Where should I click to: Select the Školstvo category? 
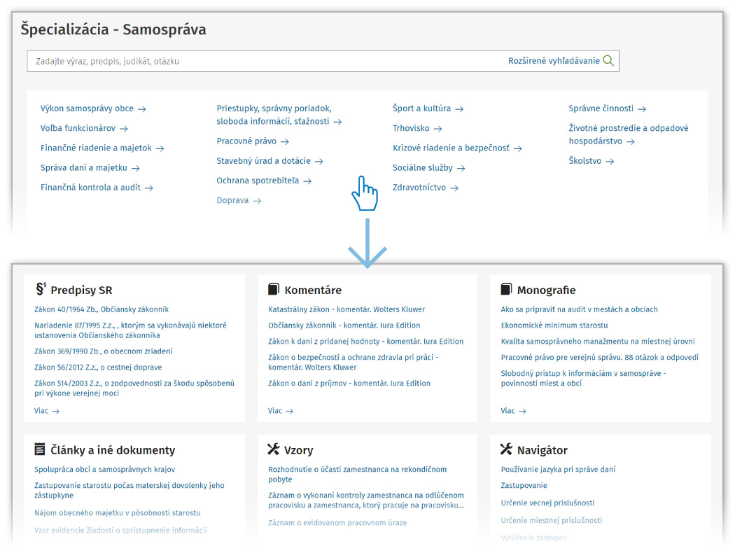point(584,161)
